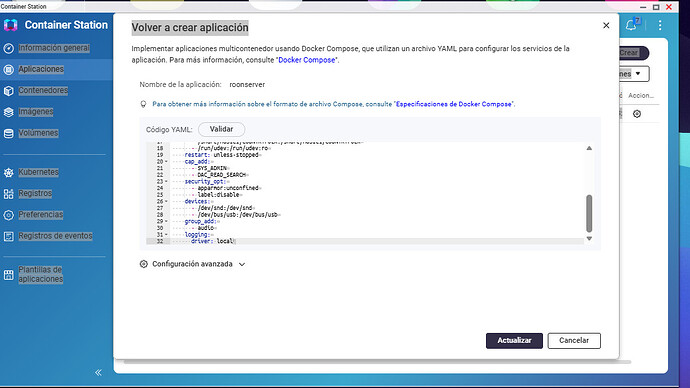The height and width of the screenshot is (388, 690).
Task: Click the YAML editor scroll down arrow
Action: pyautogui.click(x=589, y=238)
